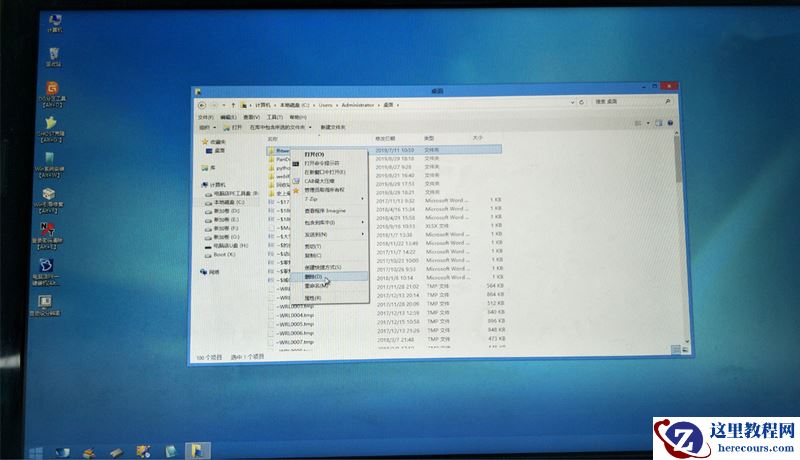Image resolution: width=800 pixels, height=460 pixels.
Task: Sort by the Type (类型) column header
Action: pos(429,138)
